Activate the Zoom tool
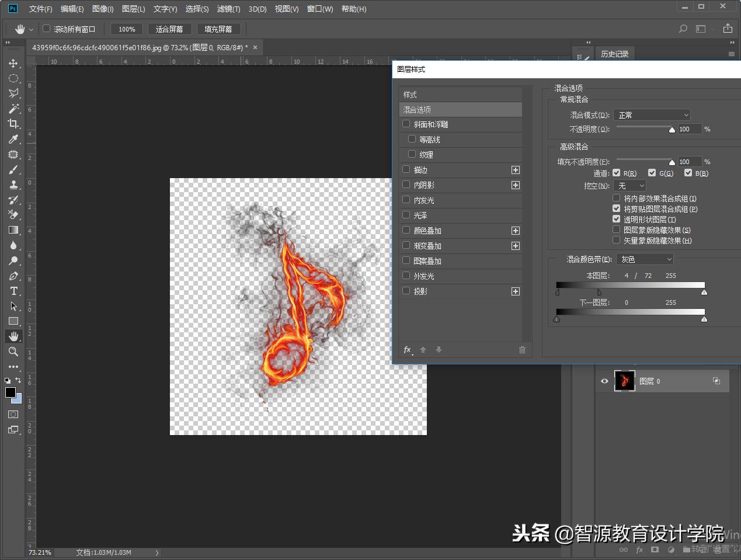Viewport: 741px width, 560px height. pyautogui.click(x=13, y=352)
